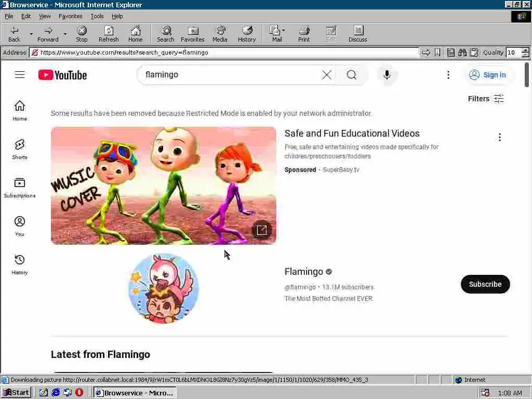The image size is (532, 399).
Task: Open the YouTube hamburger guide menu
Action: (x=20, y=75)
